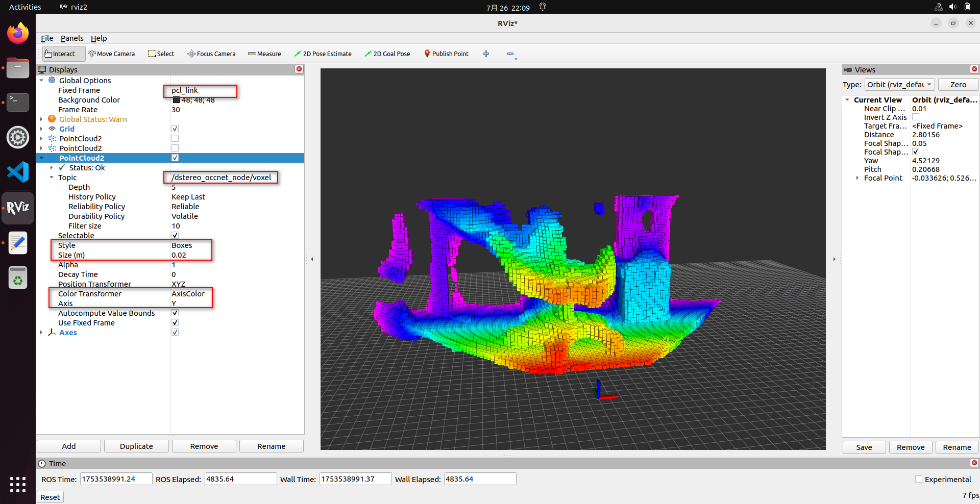Expand the Grid display node
Screen dimensions: 980x504
pos(41,129)
